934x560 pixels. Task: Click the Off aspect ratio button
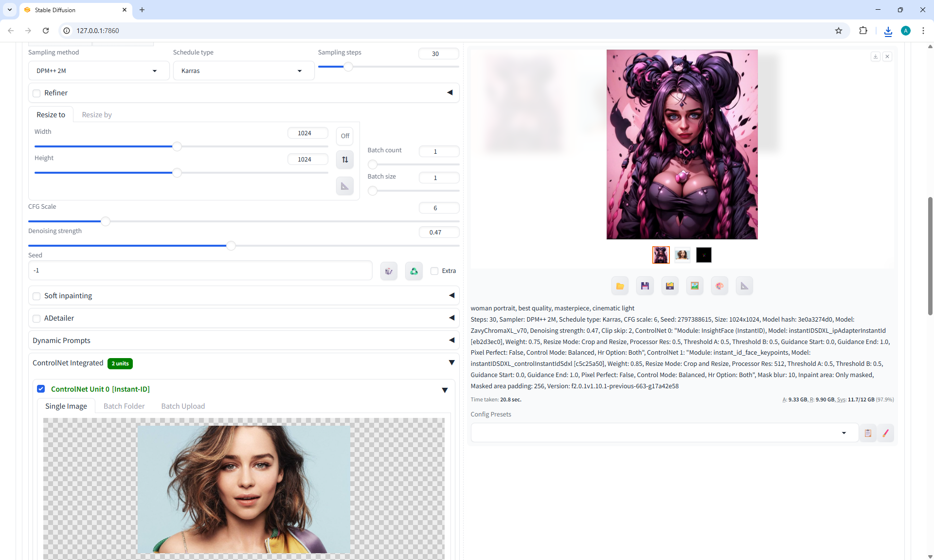(x=345, y=136)
